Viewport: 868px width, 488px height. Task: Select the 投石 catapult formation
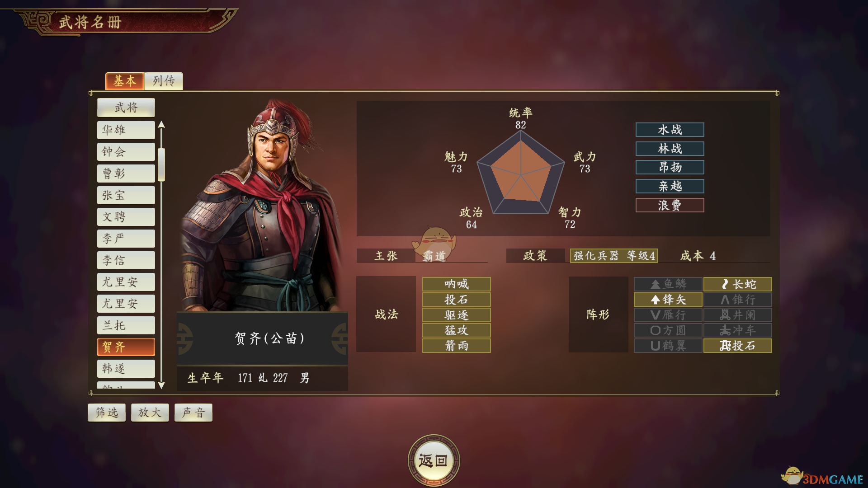click(x=738, y=346)
